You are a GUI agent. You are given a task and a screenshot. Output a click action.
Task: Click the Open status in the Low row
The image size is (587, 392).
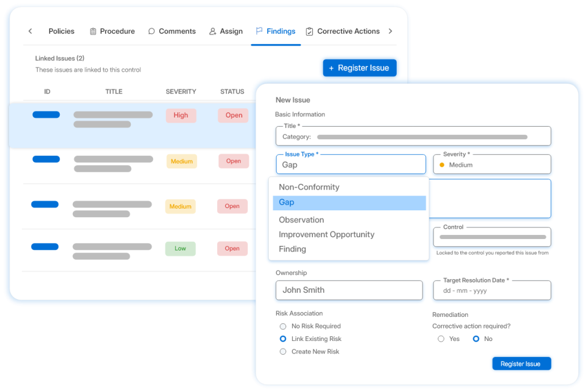pyautogui.click(x=232, y=249)
